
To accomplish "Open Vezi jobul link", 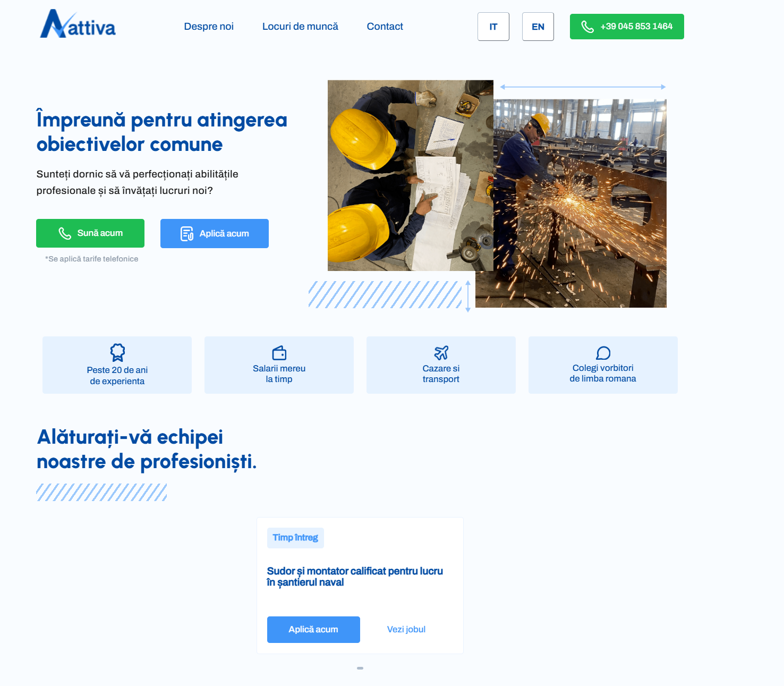I will click(406, 629).
